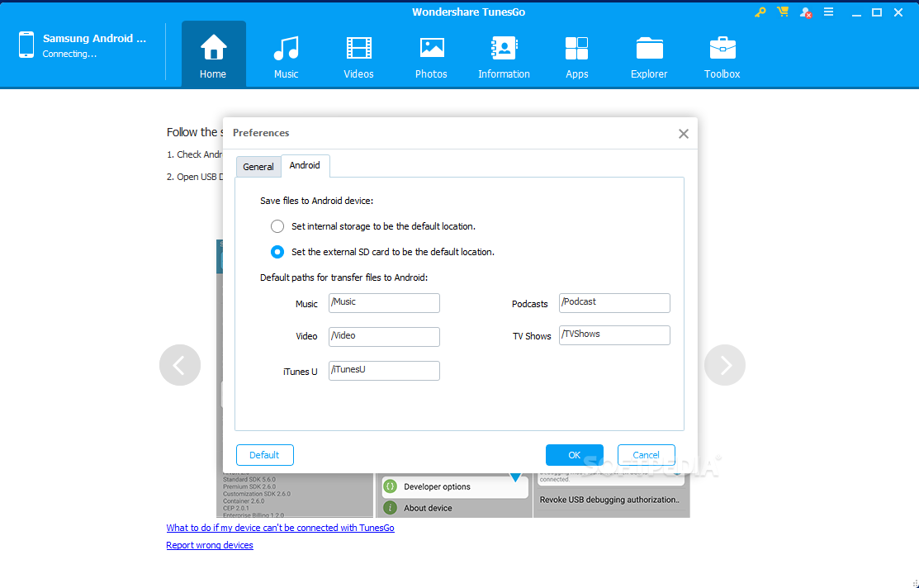Confirm preferences with OK
Screen dimensions: 919x588
pos(575,455)
